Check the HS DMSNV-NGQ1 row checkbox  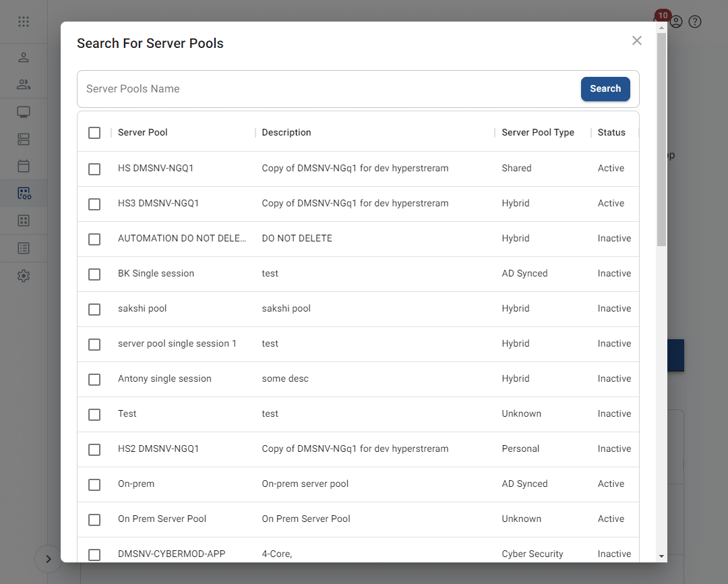coord(94,169)
